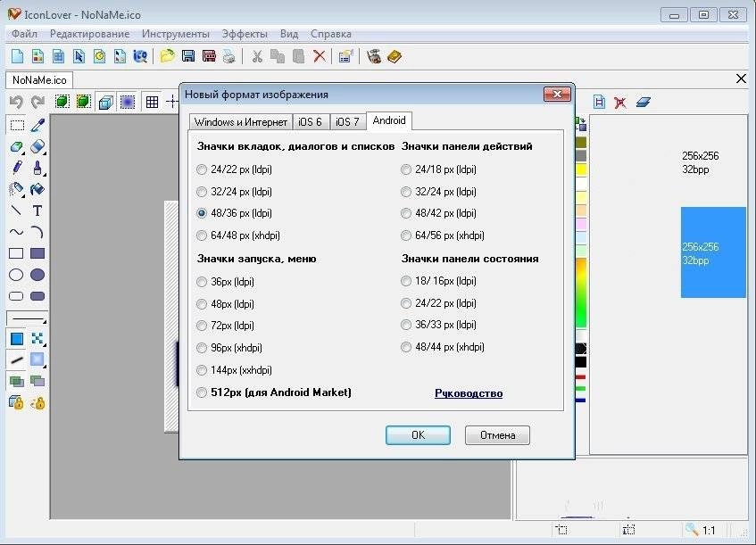Open the Эффекты menu
Screen dimensions: 756x545
pos(245,34)
